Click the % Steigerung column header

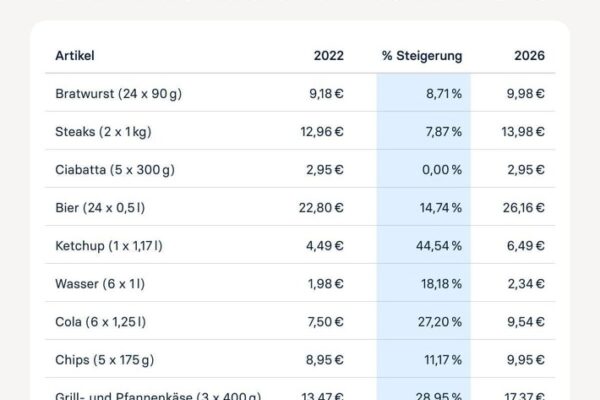click(422, 56)
